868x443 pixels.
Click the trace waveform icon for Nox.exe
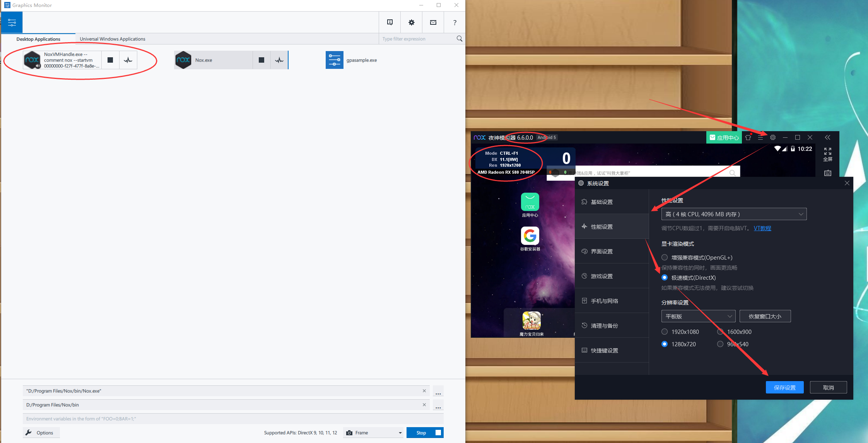279,60
